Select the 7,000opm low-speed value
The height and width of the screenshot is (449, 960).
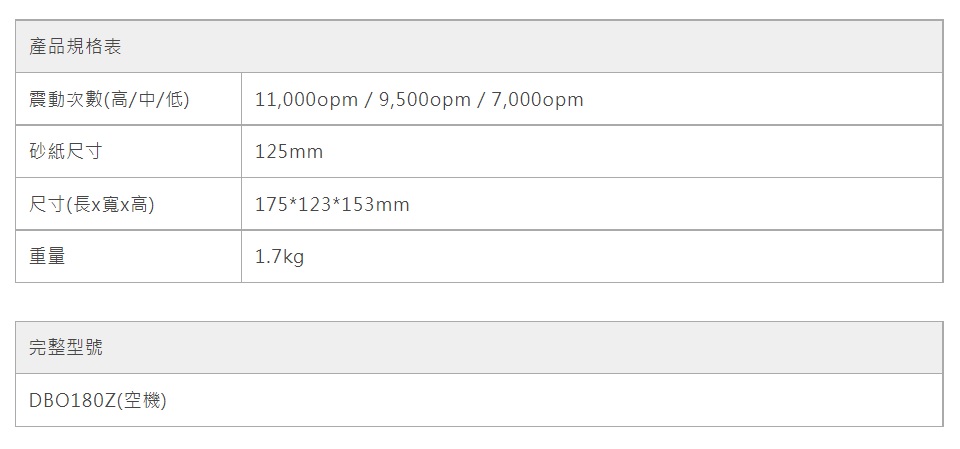(x=538, y=100)
